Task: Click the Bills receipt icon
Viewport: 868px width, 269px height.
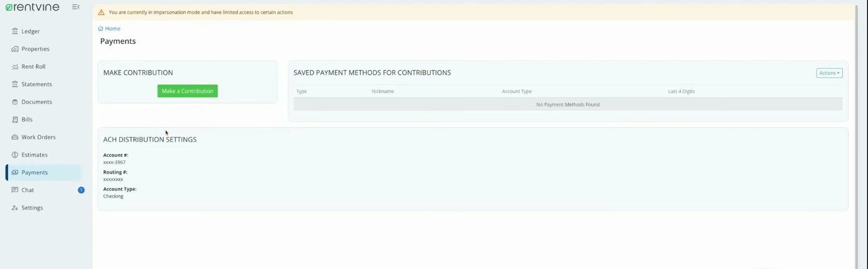Action: coord(15,120)
